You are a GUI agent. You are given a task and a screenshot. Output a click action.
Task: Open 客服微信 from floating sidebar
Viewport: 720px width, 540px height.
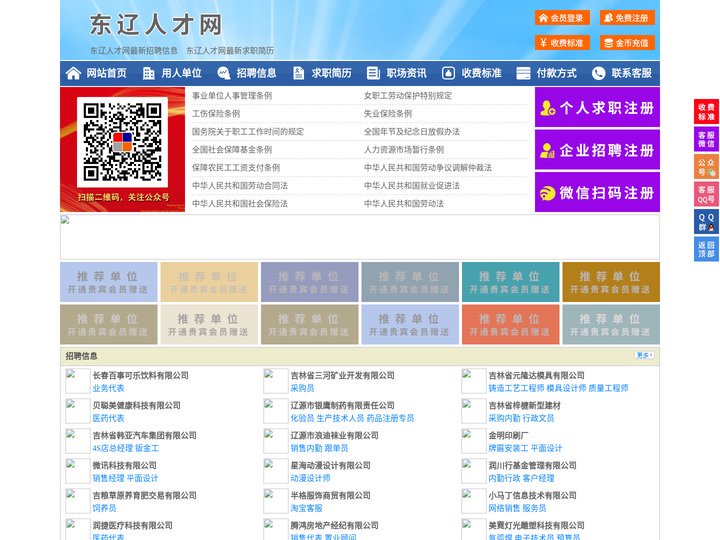pyautogui.click(x=706, y=139)
